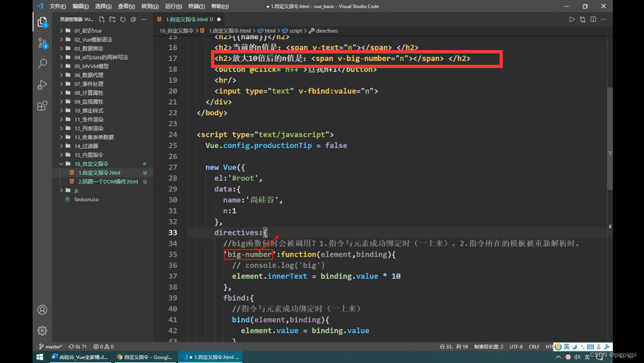This screenshot has height=363, width=644.
Task: Refresh the explorer file tree
Action: [x=123, y=19]
